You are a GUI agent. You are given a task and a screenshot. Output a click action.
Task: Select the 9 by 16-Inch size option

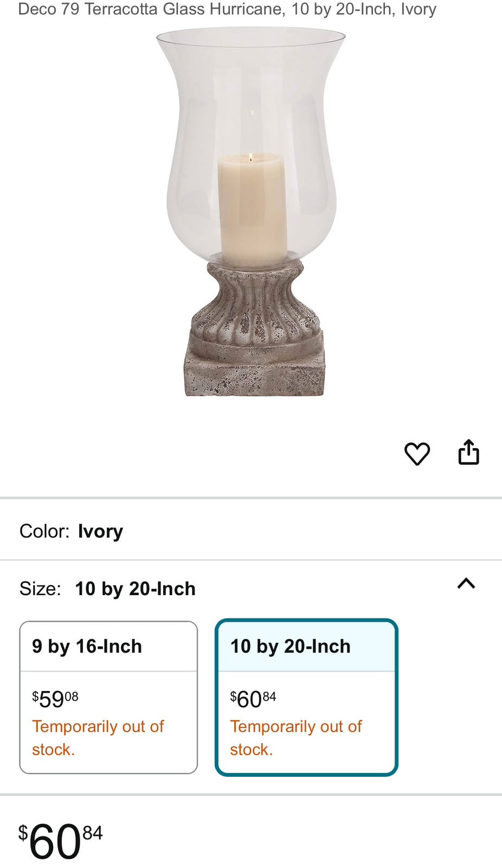108,697
